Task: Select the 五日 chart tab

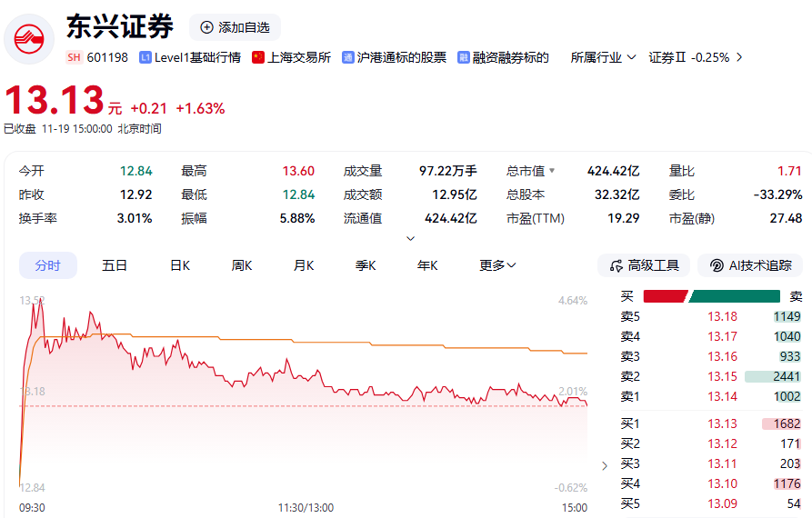Action: 115,265
